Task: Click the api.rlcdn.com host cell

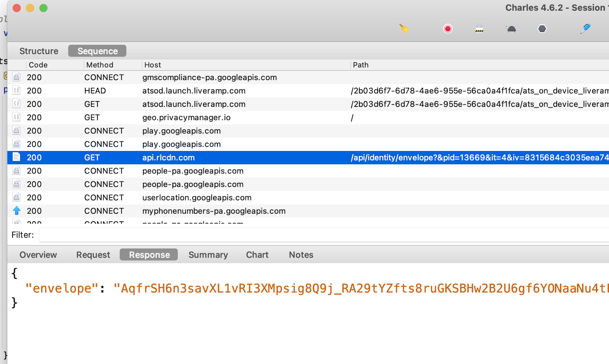Action: [x=169, y=157]
